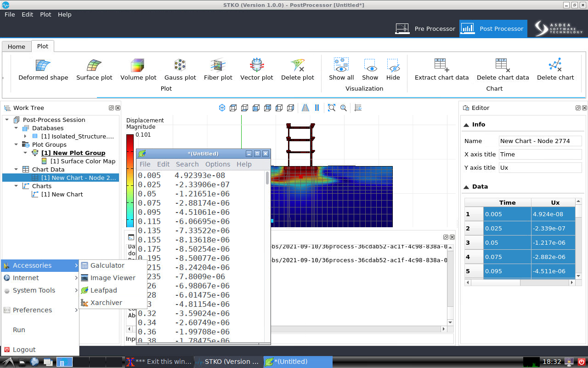
Task: Click the Deformed shape plot icon
Action: pyautogui.click(x=43, y=66)
